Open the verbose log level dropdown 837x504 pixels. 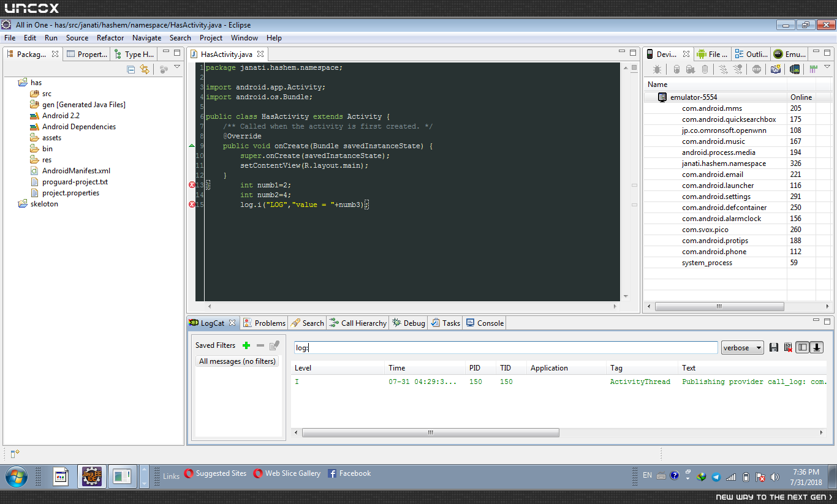[743, 348]
